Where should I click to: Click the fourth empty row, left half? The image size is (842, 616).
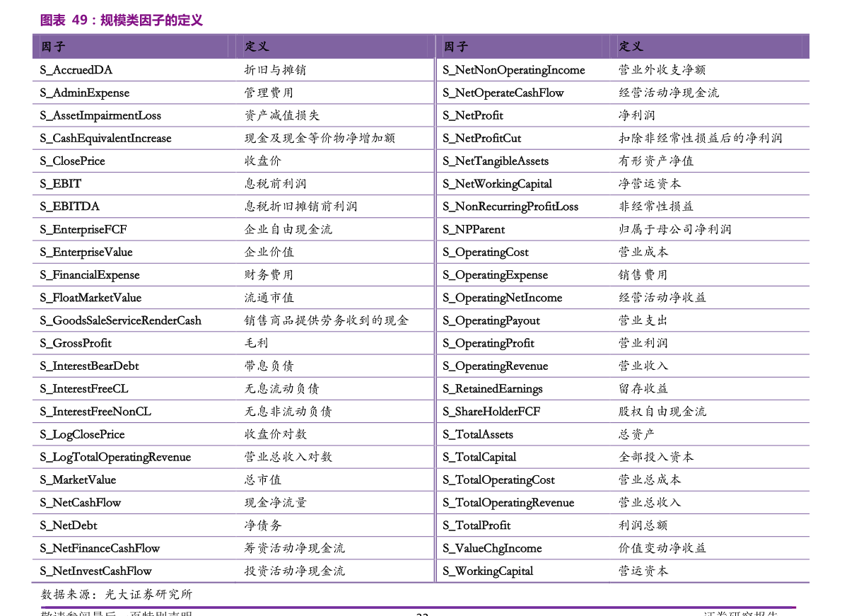(x=232, y=138)
